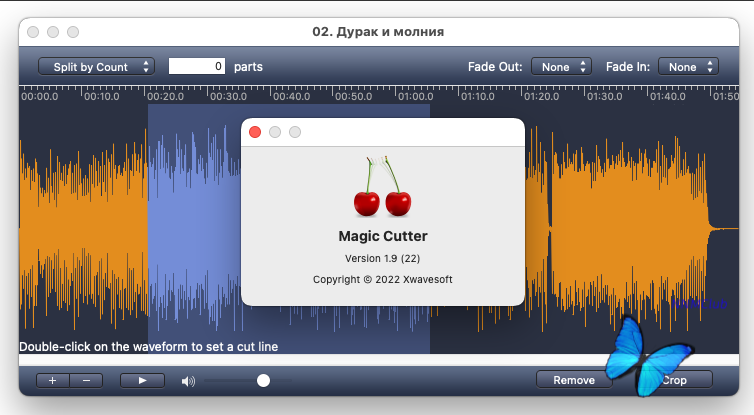Click the volume slider knob

(263, 380)
